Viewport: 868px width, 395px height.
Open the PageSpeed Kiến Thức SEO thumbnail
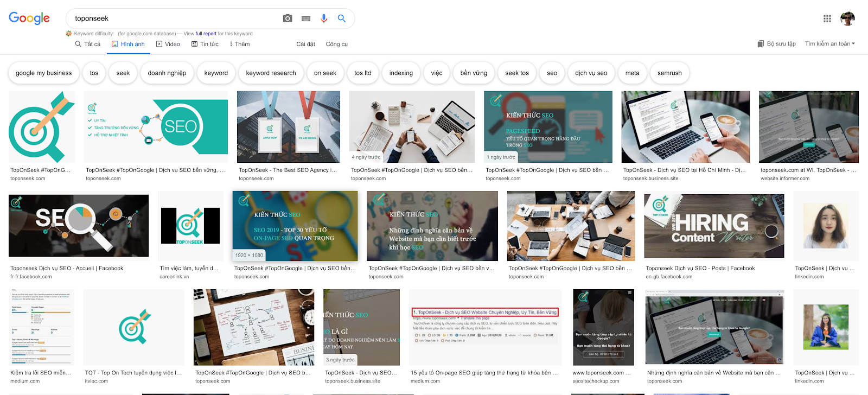[x=548, y=127]
